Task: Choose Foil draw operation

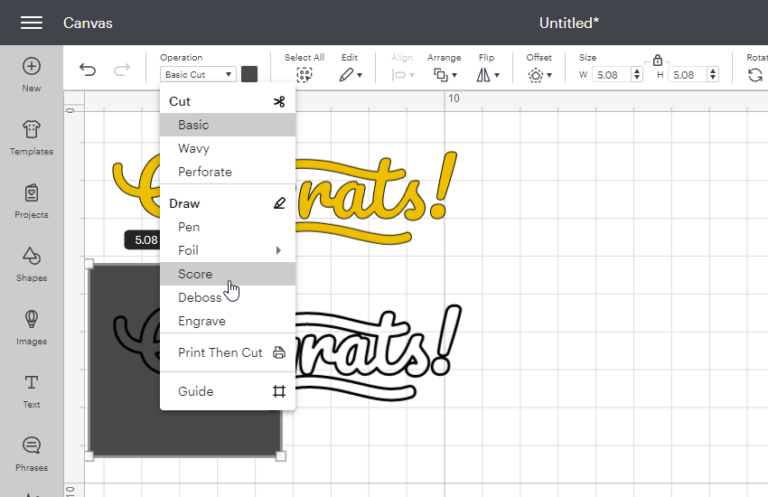Action: point(228,250)
